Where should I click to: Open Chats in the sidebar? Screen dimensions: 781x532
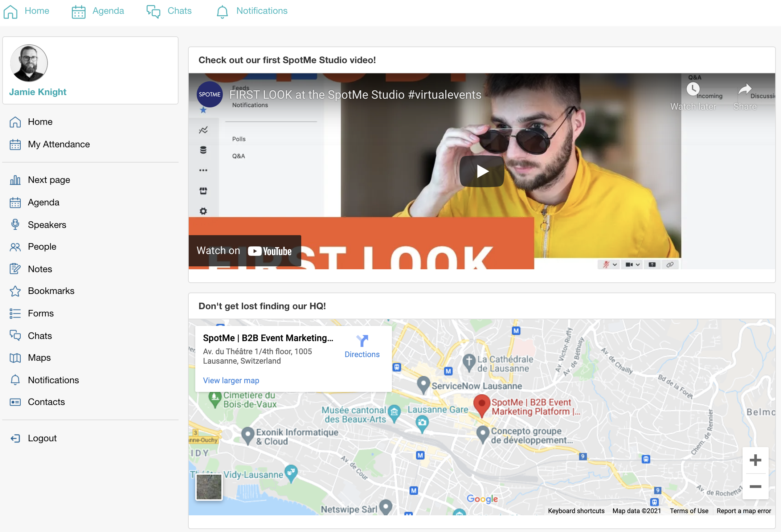point(31,336)
